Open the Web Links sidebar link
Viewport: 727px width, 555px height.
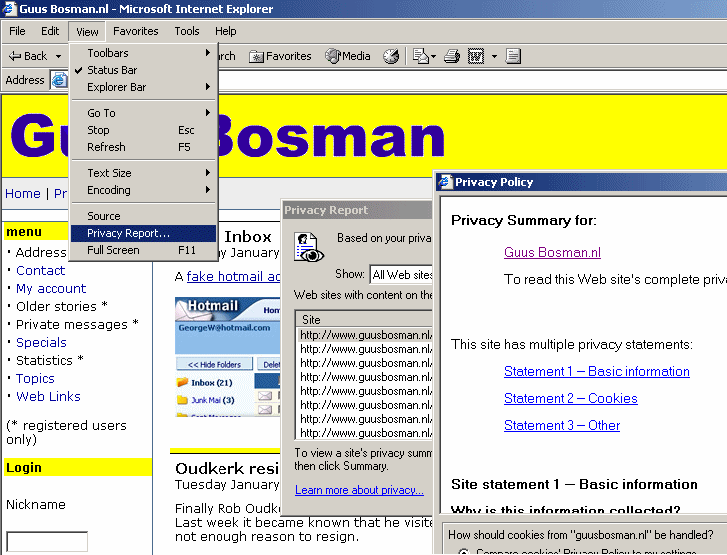tap(48, 396)
